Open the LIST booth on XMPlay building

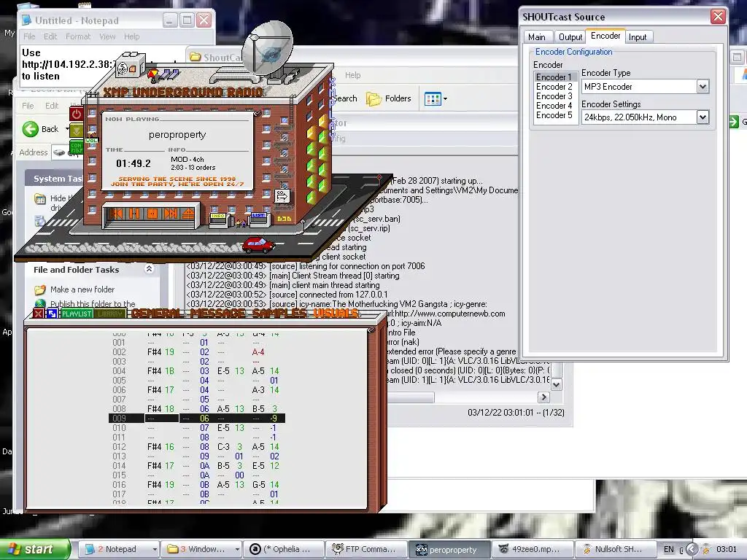coord(258,219)
